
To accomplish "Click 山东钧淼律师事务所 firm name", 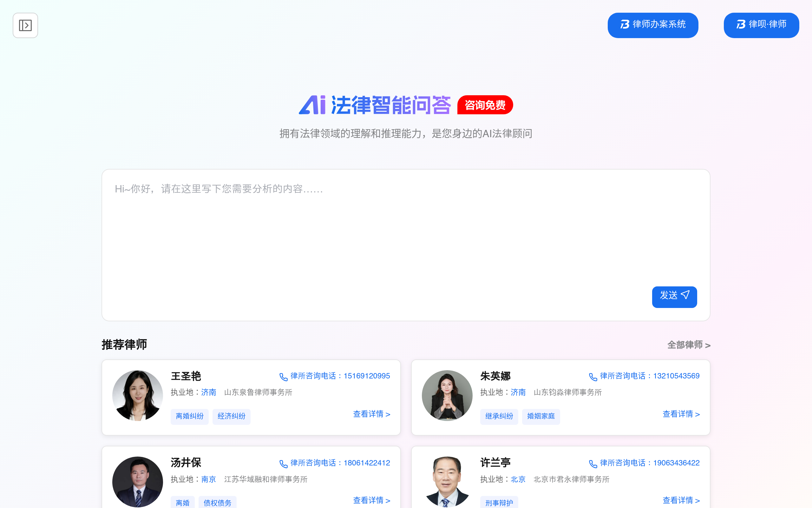I will pyautogui.click(x=568, y=392).
